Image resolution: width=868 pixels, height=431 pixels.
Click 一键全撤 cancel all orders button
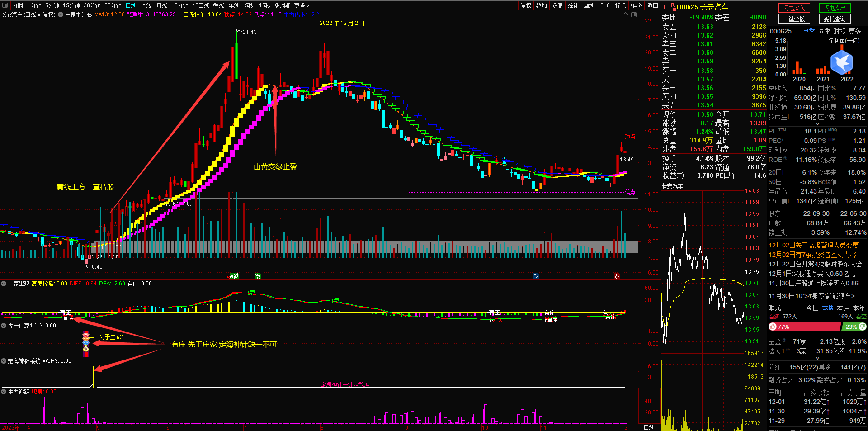[794, 19]
